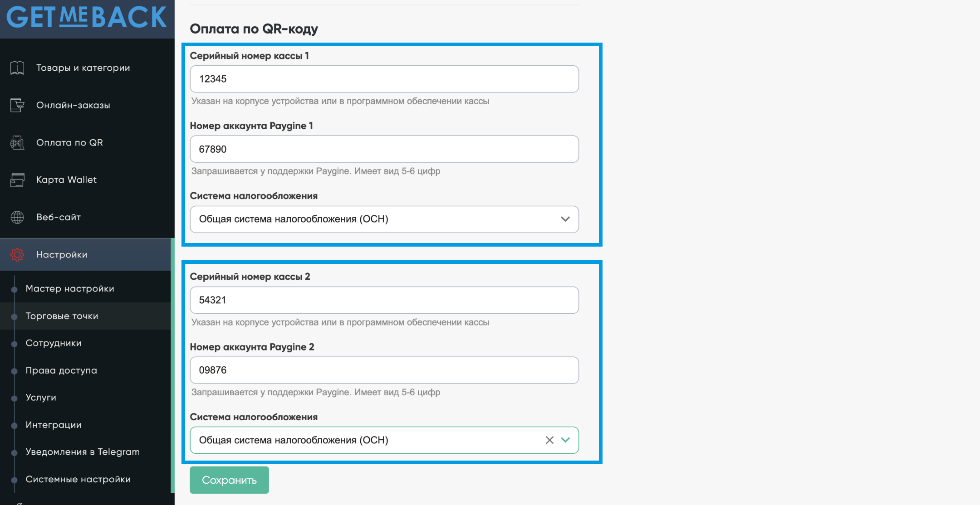The height and width of the screenshot is (505, 980).
Task: Open Интеграции settings section
Action: pos(54,425)
